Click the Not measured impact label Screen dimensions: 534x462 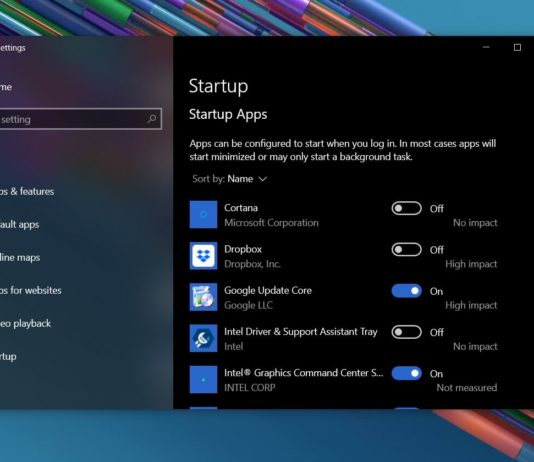coord(467,387)
